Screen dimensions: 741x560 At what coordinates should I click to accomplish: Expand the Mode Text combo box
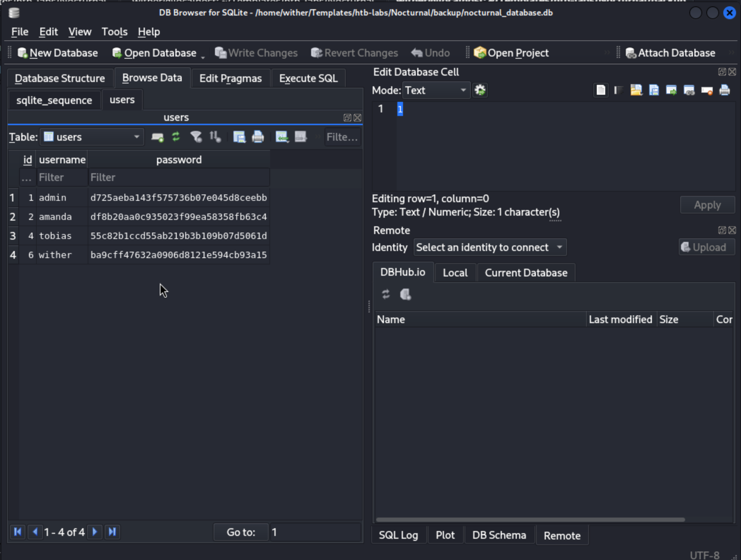(436, 91)
